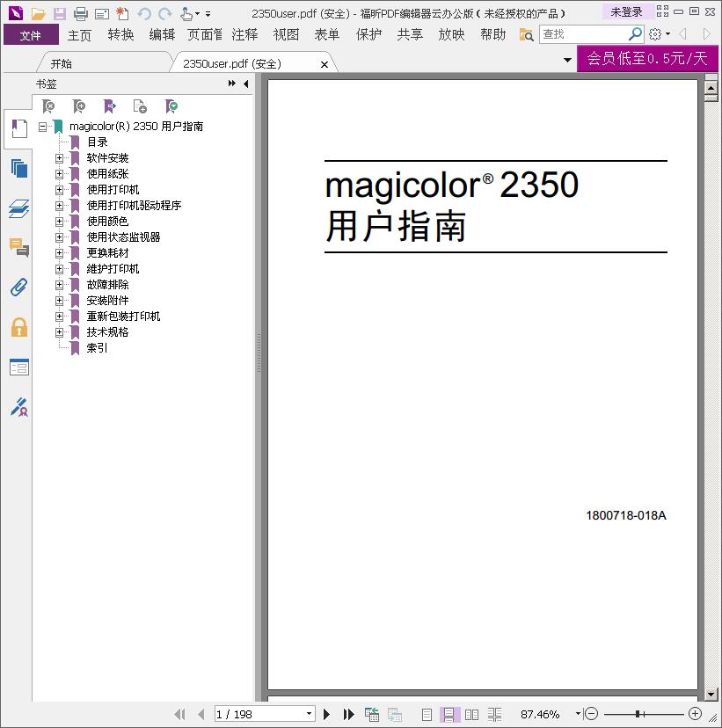Click the zoom in plus button

pos(695,714)
